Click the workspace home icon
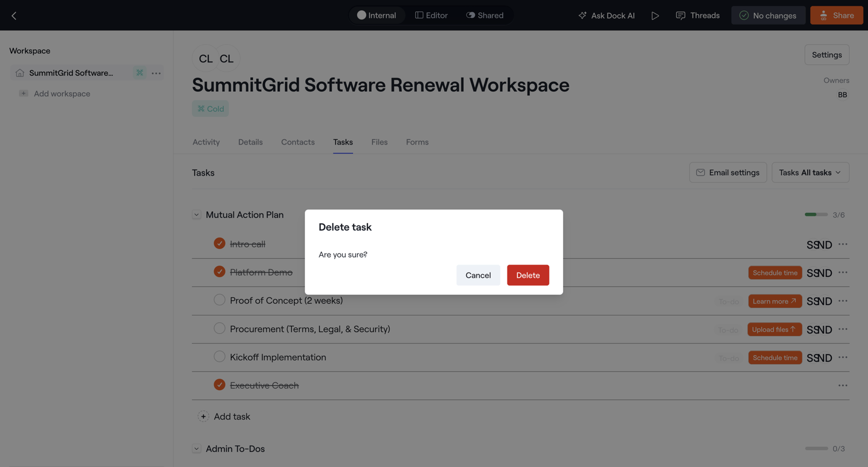 pyautogui.click(x=20, y=73)
